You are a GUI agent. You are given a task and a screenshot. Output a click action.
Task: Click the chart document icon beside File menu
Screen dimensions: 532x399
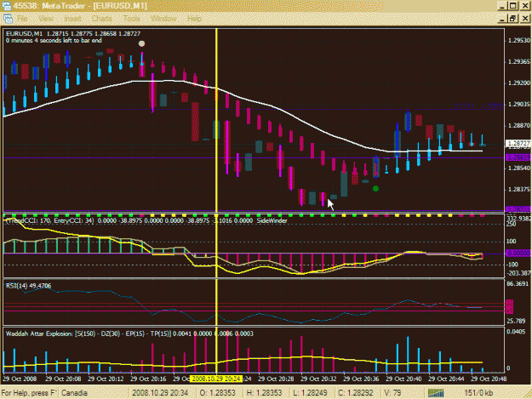point(8,19)
